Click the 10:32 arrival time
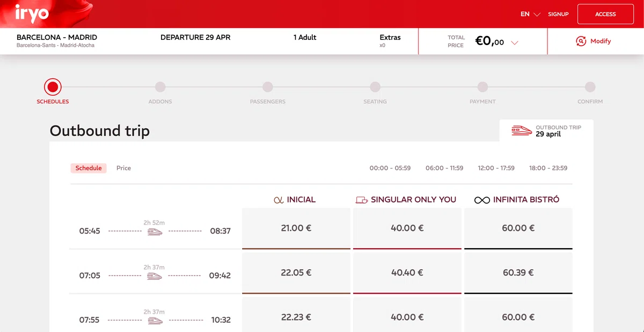The height and width of the screenshot is (332, 644). [221, 320]
